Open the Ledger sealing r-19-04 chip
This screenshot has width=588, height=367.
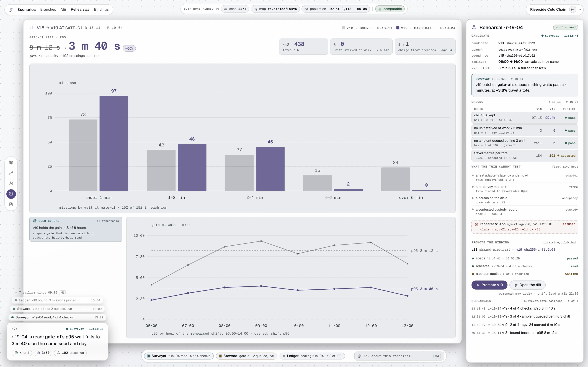click(312, 356)
